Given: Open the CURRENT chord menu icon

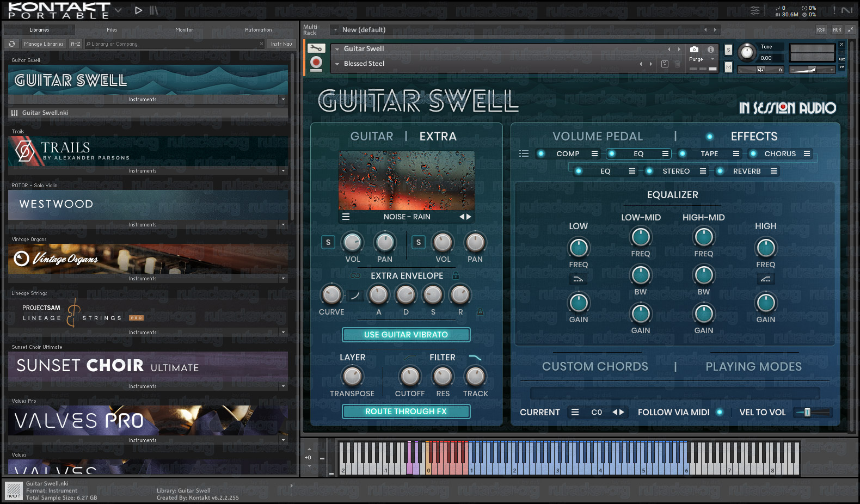Looking at the screenshot, I should tap(575, 412).
